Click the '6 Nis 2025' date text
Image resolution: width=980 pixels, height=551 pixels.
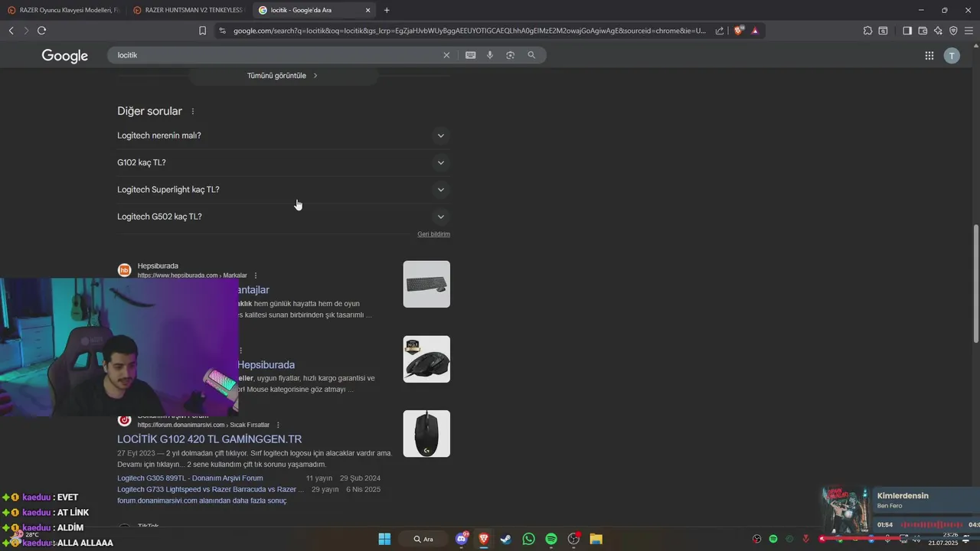363,490
